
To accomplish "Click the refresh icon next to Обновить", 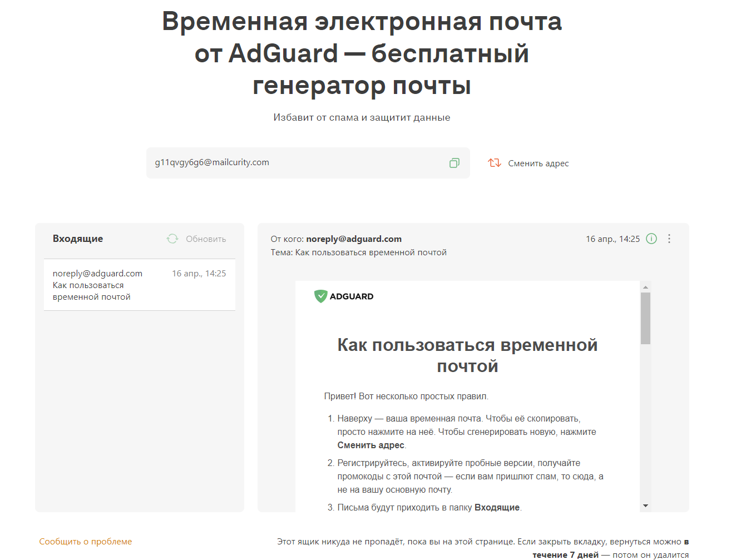I will 172,239.
